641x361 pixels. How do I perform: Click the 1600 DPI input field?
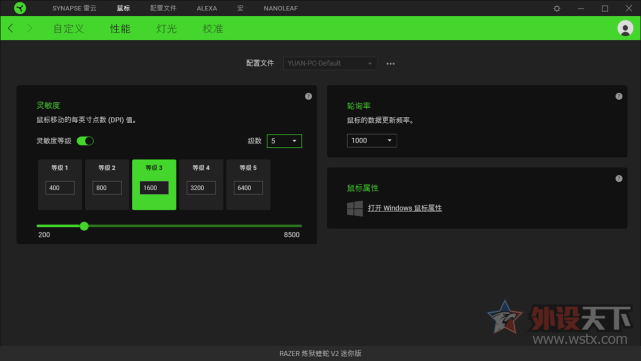point(154,188)
